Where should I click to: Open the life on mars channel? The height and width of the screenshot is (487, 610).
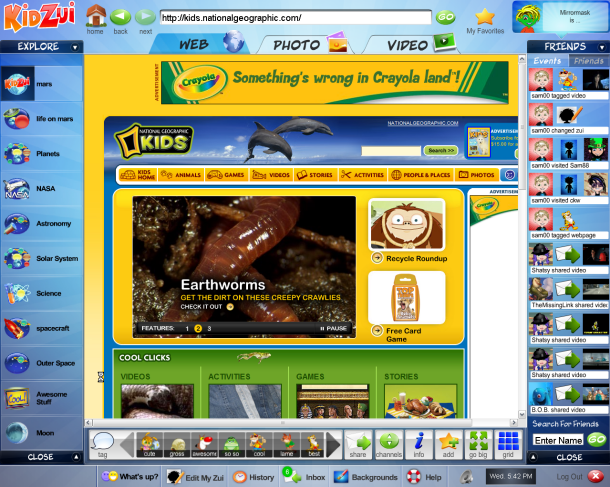(42, 119)
